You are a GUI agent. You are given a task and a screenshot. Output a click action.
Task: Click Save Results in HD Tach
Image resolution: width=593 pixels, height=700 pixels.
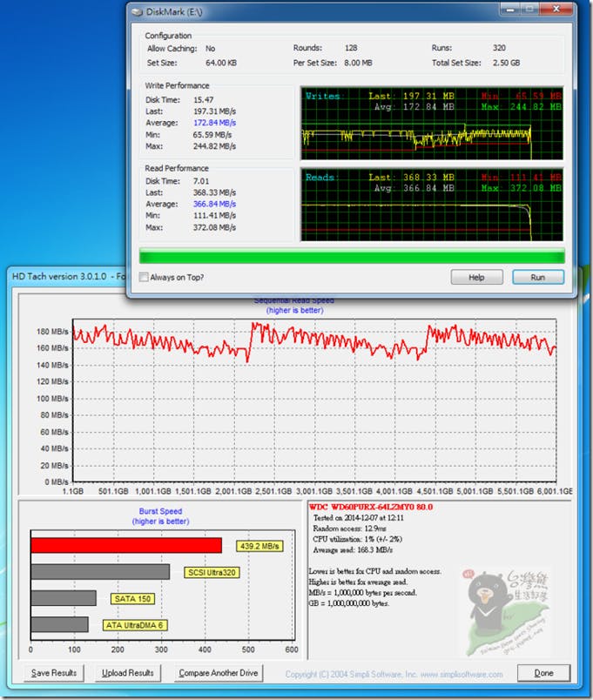[54, 673]
